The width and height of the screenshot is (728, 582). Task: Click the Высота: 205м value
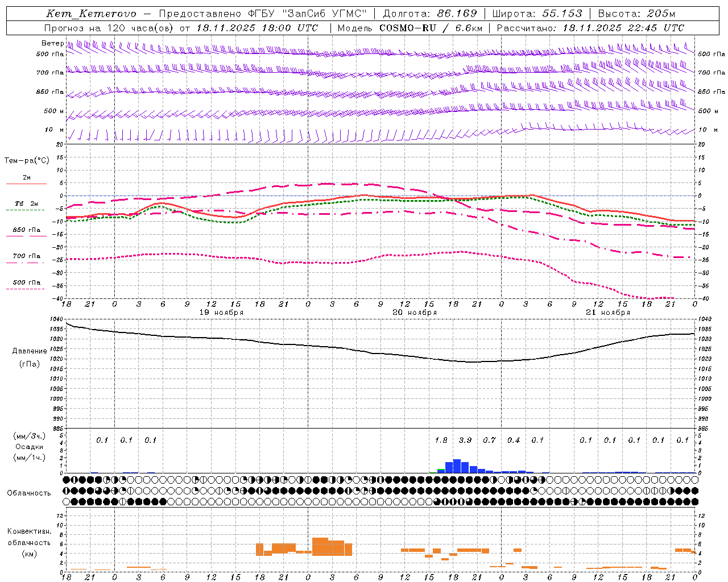(x=636, y=14)
